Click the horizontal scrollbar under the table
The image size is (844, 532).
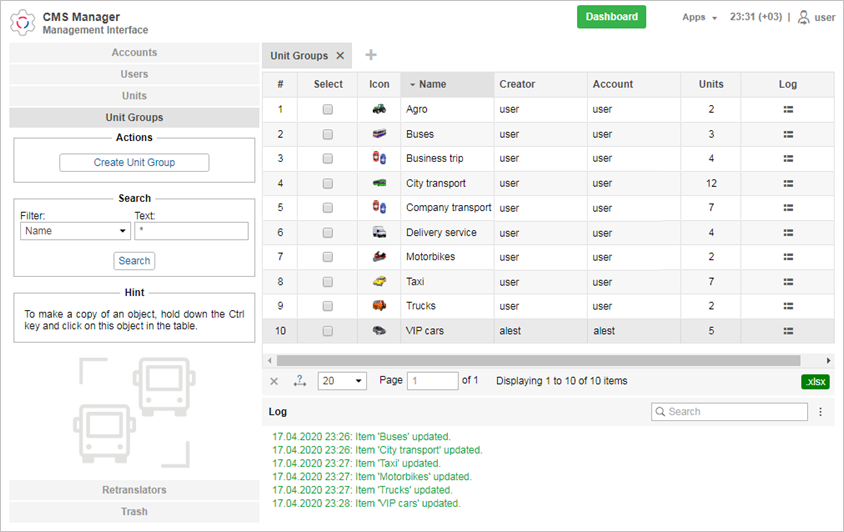pos(538,360)
